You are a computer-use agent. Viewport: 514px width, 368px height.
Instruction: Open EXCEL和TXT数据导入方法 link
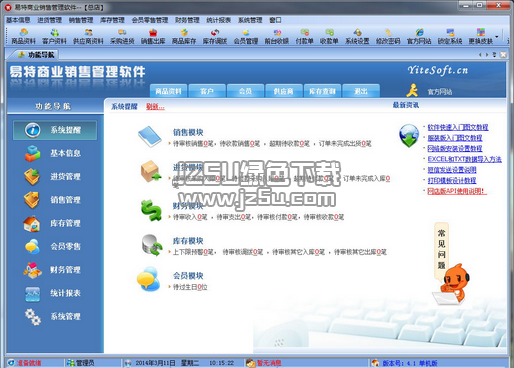click(x=464, y=159)
